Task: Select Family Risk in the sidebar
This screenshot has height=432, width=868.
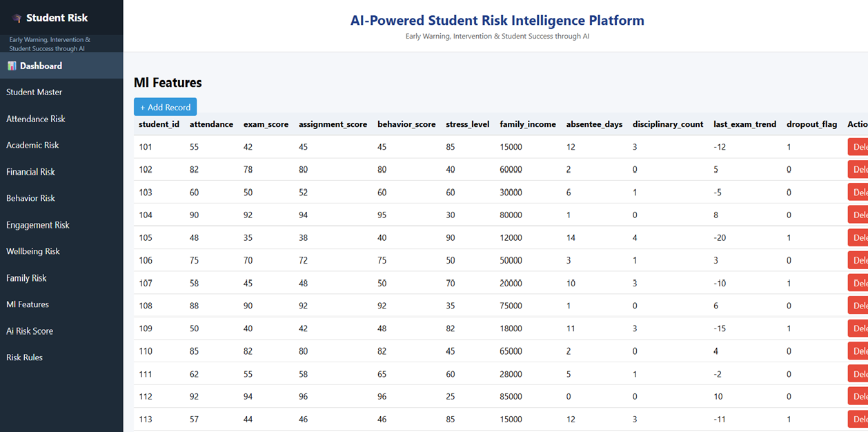Action: 26,277
